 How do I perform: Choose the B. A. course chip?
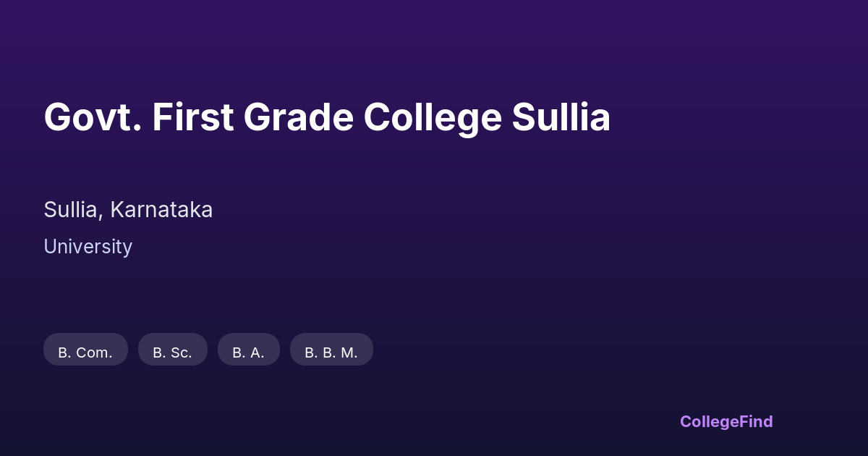[248, 350]
